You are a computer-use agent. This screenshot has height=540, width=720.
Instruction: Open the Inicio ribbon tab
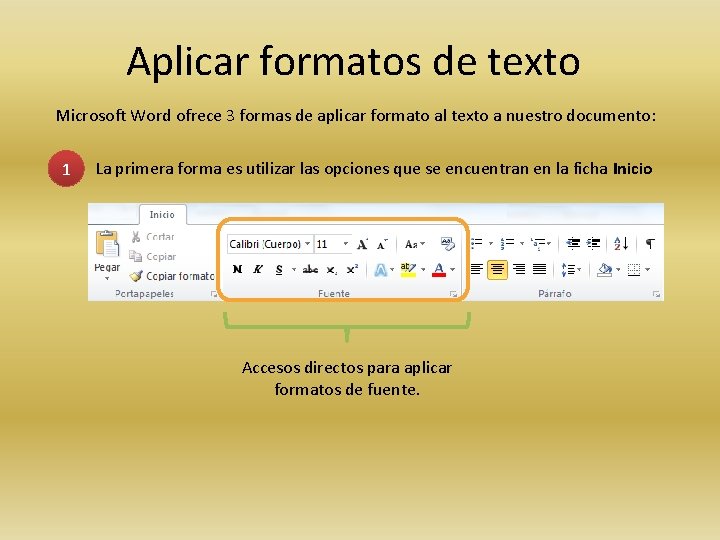[x=162, y=214]
